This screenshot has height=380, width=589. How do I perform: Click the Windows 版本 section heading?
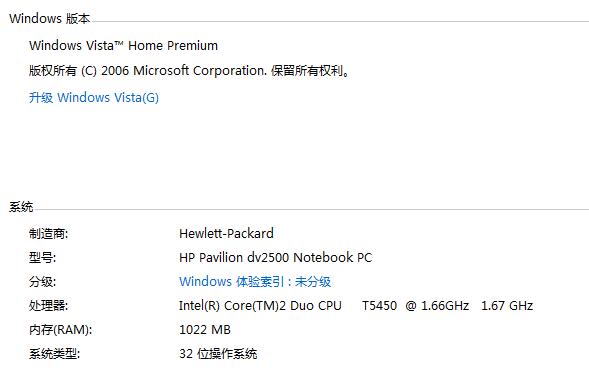[50, 18]
